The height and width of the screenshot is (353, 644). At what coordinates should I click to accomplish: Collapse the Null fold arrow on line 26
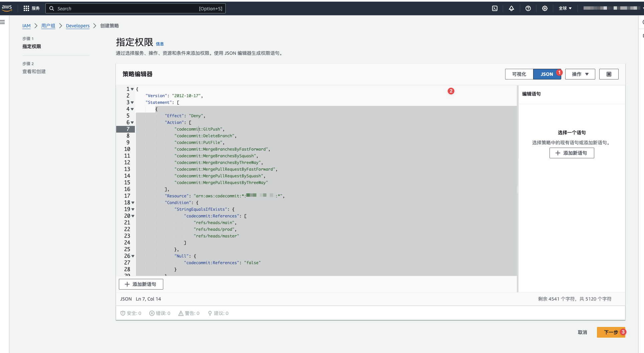point(133,256)
